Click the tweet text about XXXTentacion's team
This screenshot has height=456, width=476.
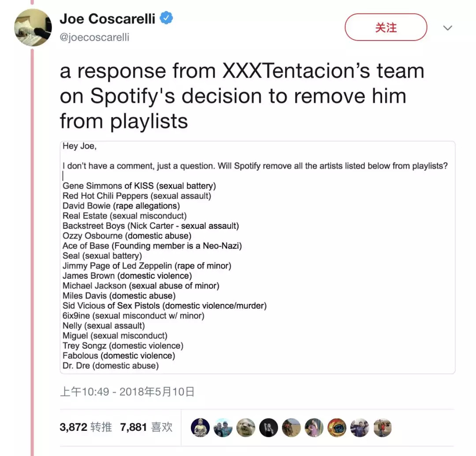pyautogui.click(x=242, y=96)
